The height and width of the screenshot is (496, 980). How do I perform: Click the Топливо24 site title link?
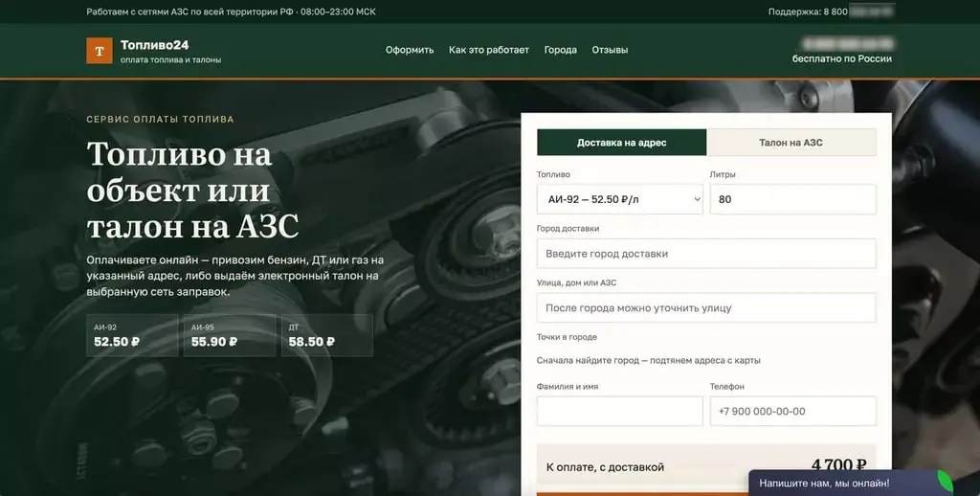pos(154,45)
